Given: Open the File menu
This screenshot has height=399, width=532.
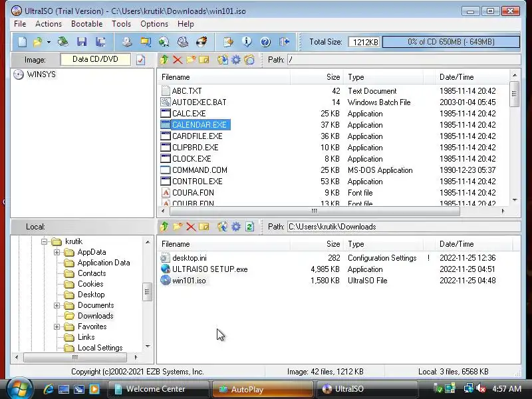Looking at the screenshot, I should 20,24.
